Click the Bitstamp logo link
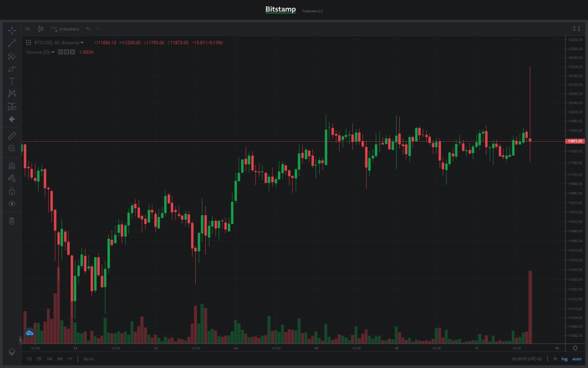 (281, 10)
